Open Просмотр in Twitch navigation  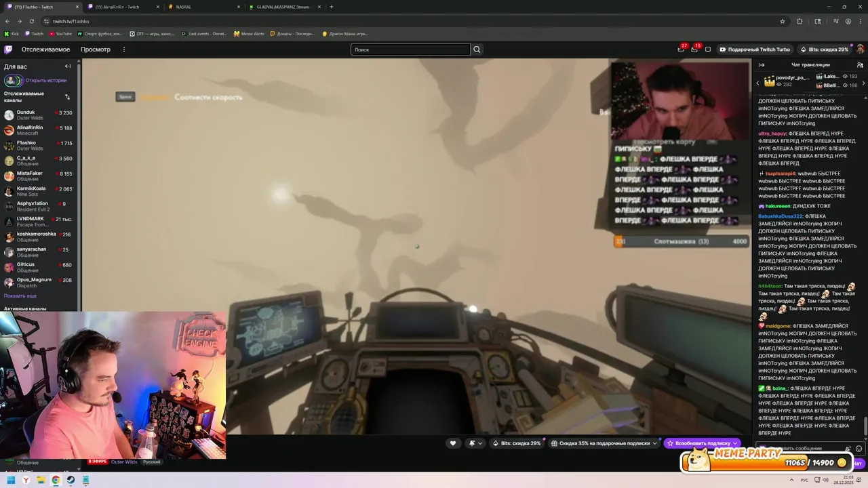tap(96, 49)
